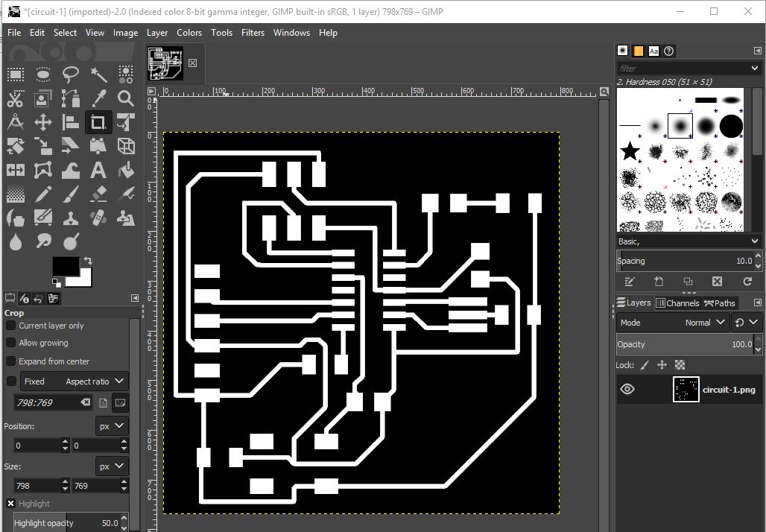Select the Gradient tool
This screenshot has height=532, width=766.
[x=15, y=194]
